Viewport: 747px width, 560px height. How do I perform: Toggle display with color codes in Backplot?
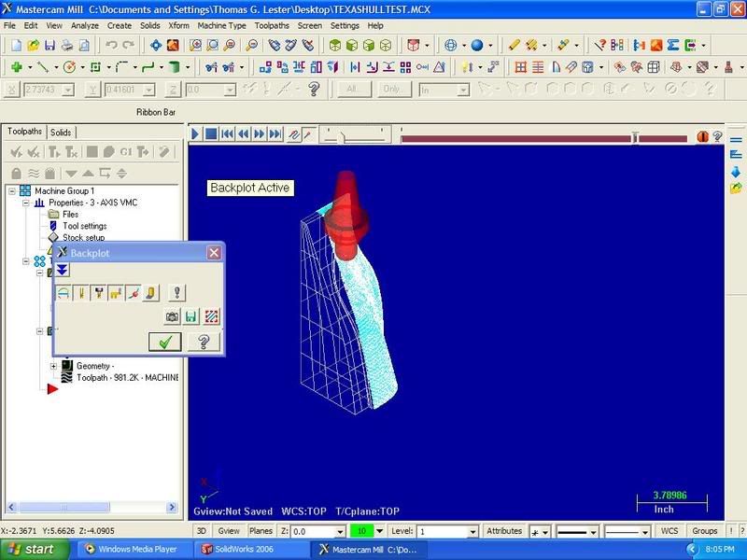point(63,292)
